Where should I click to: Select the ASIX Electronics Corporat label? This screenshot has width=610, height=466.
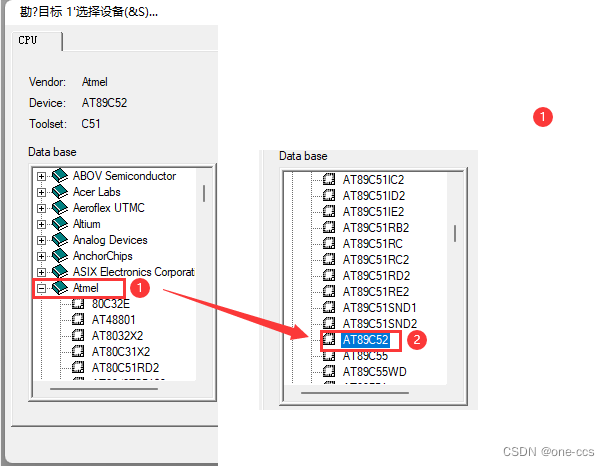tap(134, 272)
